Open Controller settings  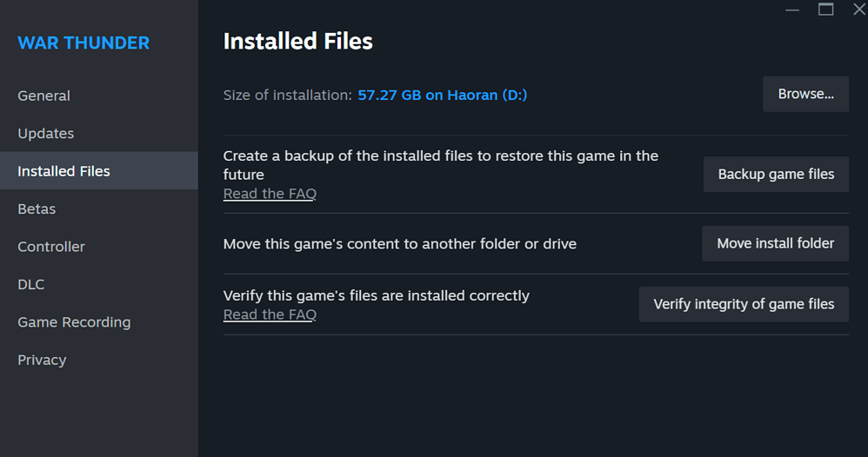click(x=51, y=247)
